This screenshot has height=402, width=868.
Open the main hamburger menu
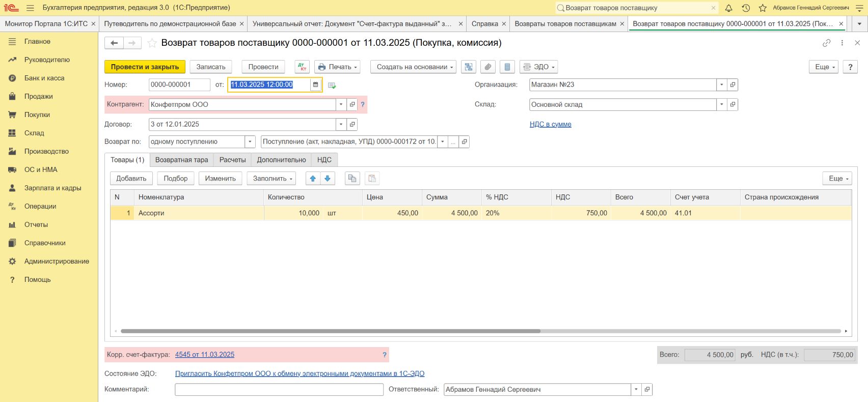click(x=30, y=8)
